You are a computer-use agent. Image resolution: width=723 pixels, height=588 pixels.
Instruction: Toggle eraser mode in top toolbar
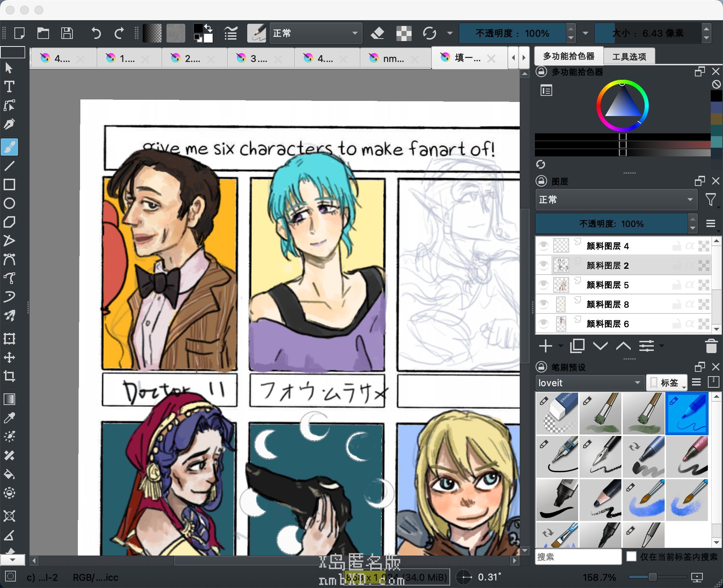tap(377, 33)
